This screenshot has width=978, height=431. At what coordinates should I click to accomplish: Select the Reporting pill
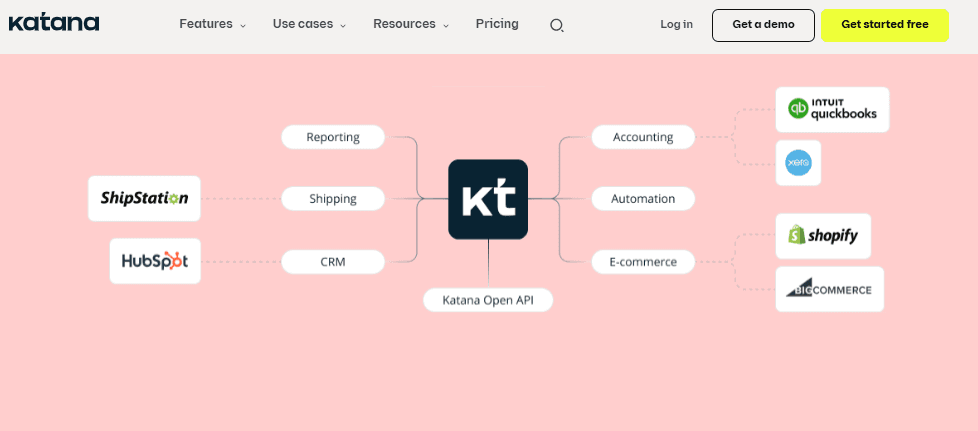click(x=333, y=137)
